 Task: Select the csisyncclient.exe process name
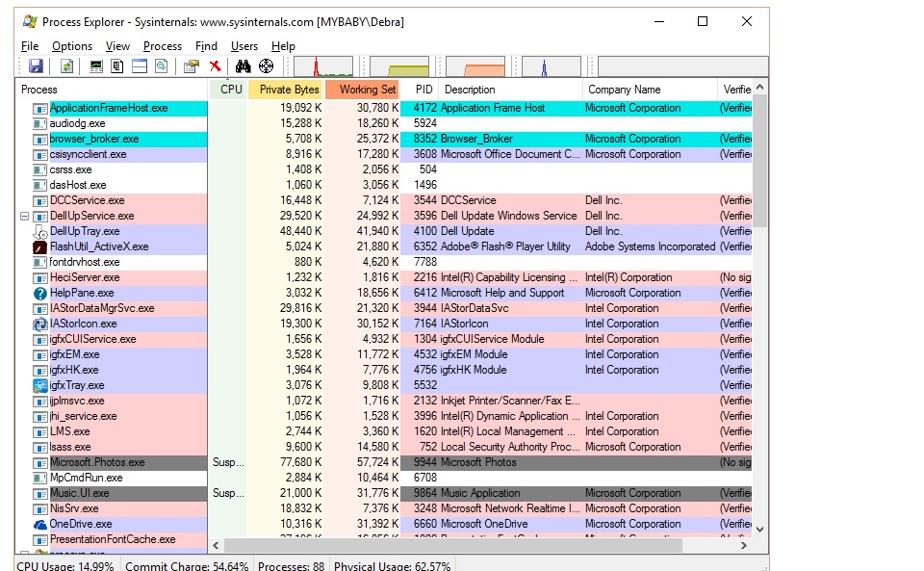click(x=88, y=154)
